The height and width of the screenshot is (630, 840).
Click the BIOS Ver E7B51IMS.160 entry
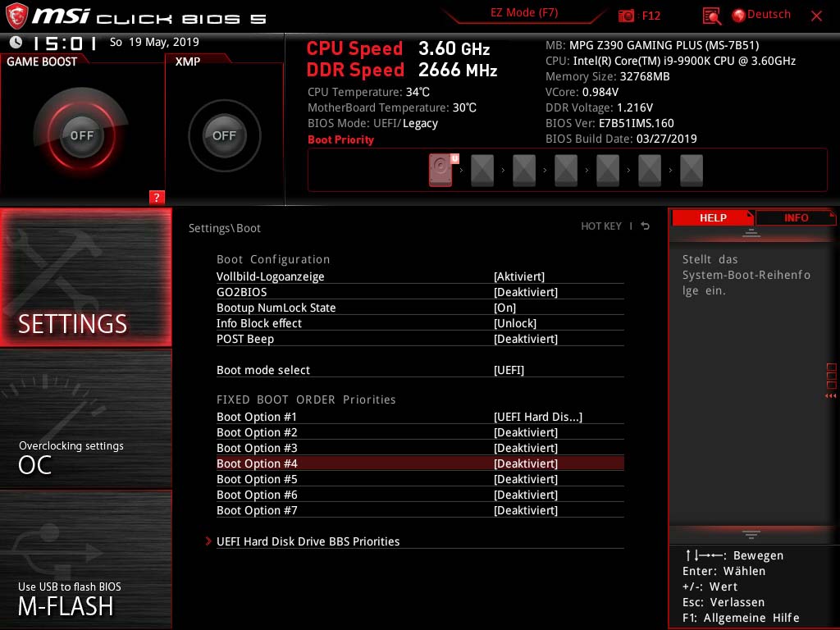(609, 123)
